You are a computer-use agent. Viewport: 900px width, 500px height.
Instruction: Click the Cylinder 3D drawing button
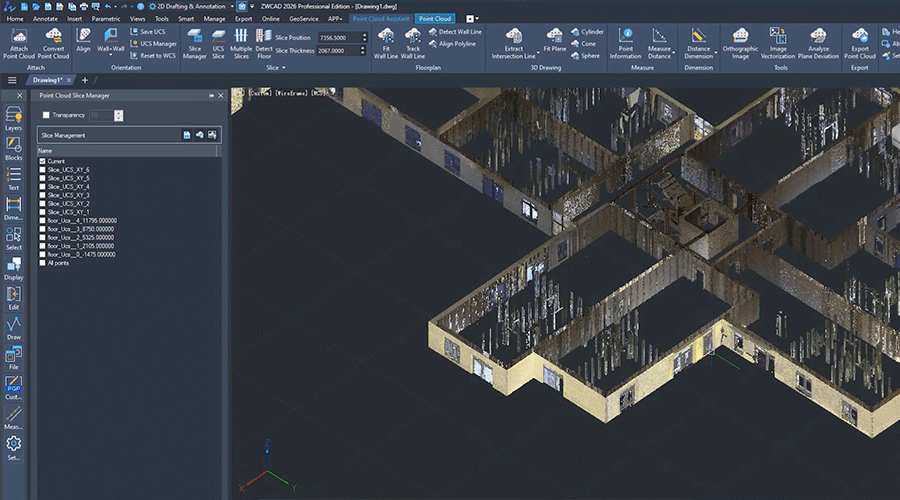coord(587,32)
